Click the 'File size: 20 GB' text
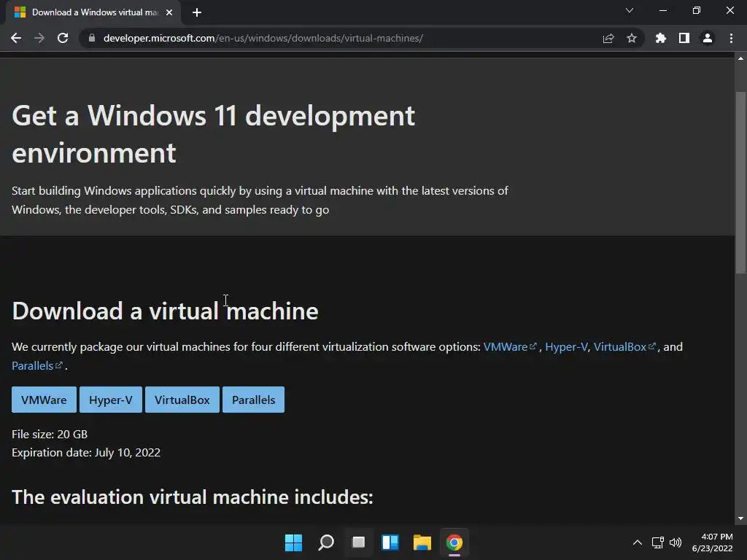The width and height of the screenshot is (747, 560). pyautogui.click(x=50, y=435)
